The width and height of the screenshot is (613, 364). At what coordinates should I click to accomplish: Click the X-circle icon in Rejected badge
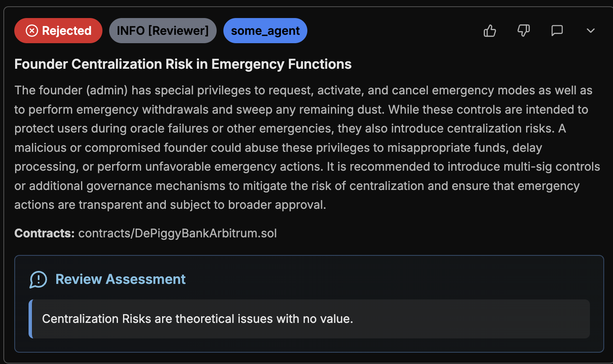point(32,31)
